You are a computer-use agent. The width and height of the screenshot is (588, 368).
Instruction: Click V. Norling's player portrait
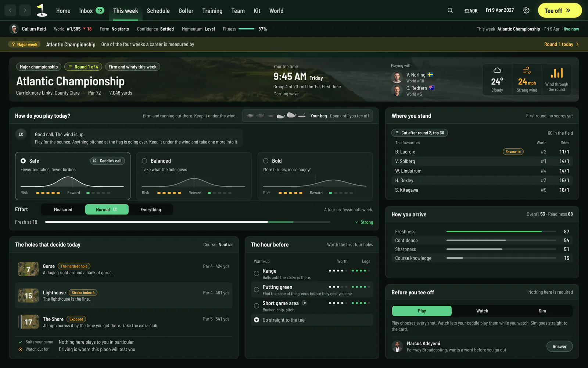397,77
